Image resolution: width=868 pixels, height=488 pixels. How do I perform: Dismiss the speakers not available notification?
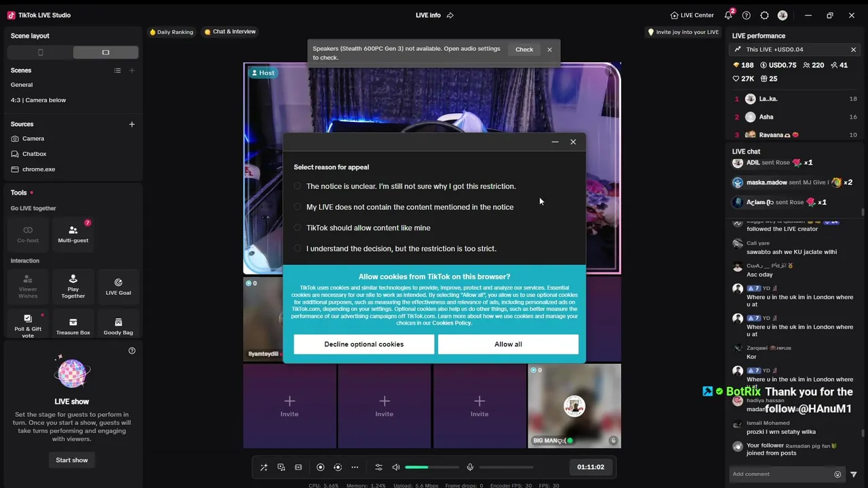click(x=550, y=49)
